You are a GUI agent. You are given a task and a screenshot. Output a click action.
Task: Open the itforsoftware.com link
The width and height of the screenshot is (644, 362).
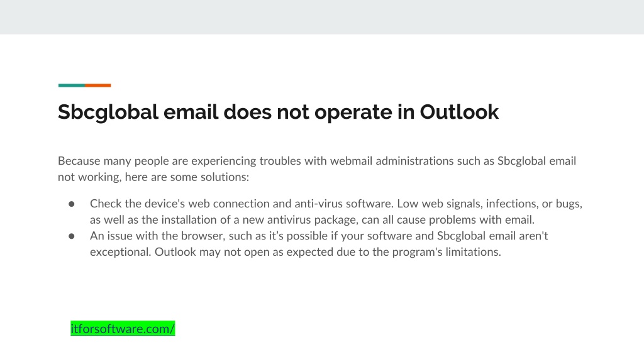click(x=123, y=329)
